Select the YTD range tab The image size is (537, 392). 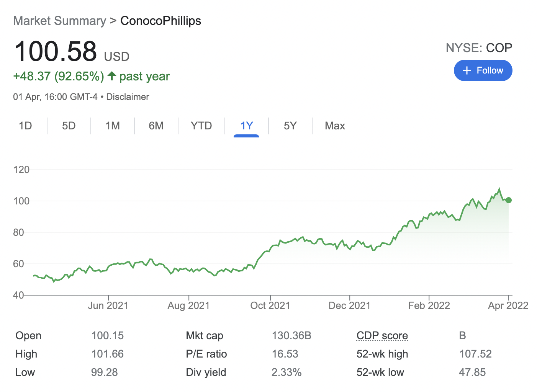(201, 126)
